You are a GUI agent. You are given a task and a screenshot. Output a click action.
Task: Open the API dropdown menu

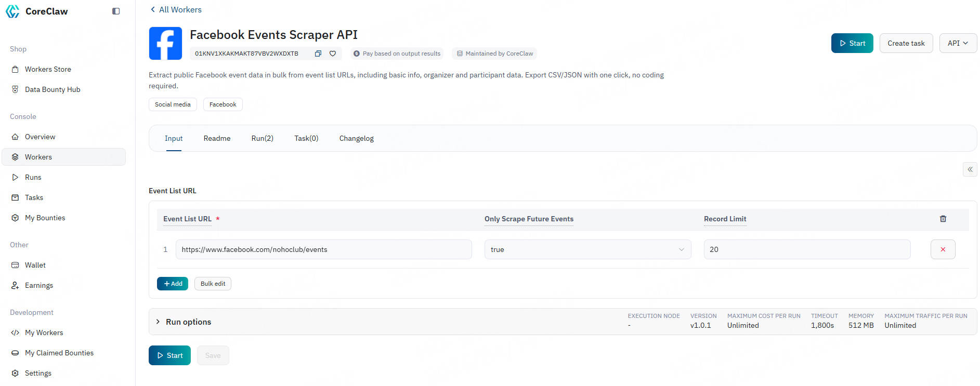click(x=958, y=43)
